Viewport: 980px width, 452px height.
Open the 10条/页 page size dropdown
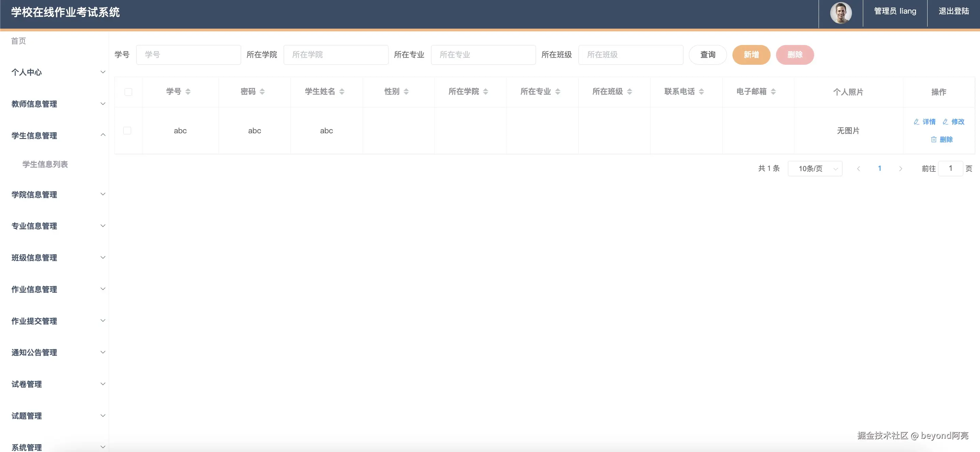[815, 168]
